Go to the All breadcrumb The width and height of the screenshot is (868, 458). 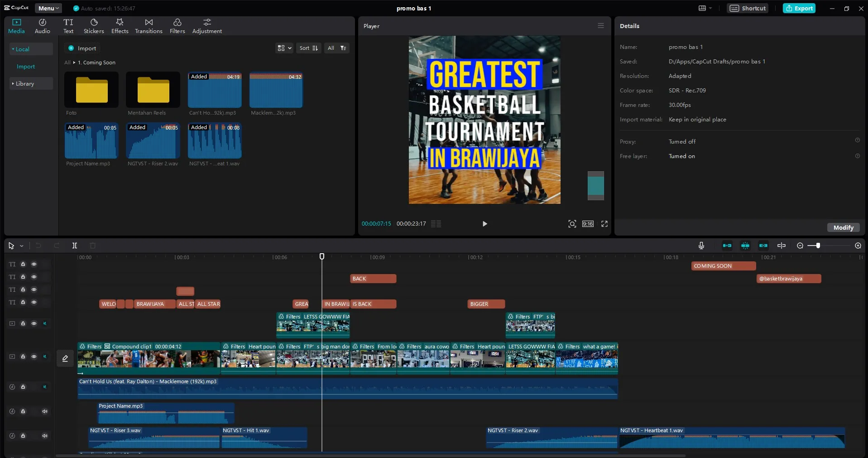pos(67,63)
